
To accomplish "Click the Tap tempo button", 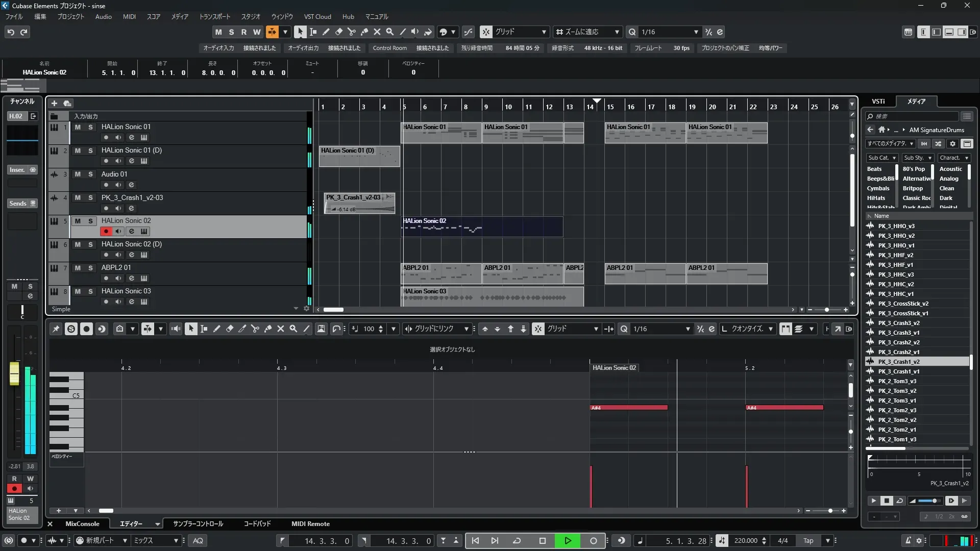I will tap(808, 541).
